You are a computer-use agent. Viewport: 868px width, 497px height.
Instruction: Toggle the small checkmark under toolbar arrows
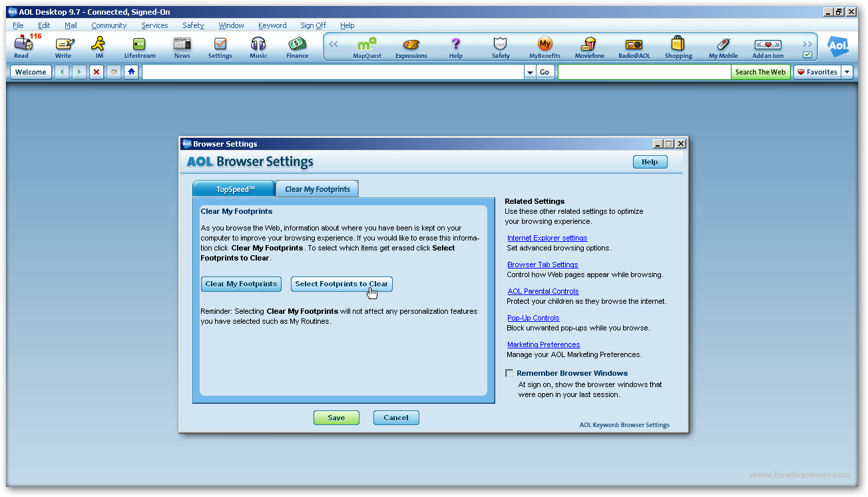pyautogui.click(x=807, y=55)
